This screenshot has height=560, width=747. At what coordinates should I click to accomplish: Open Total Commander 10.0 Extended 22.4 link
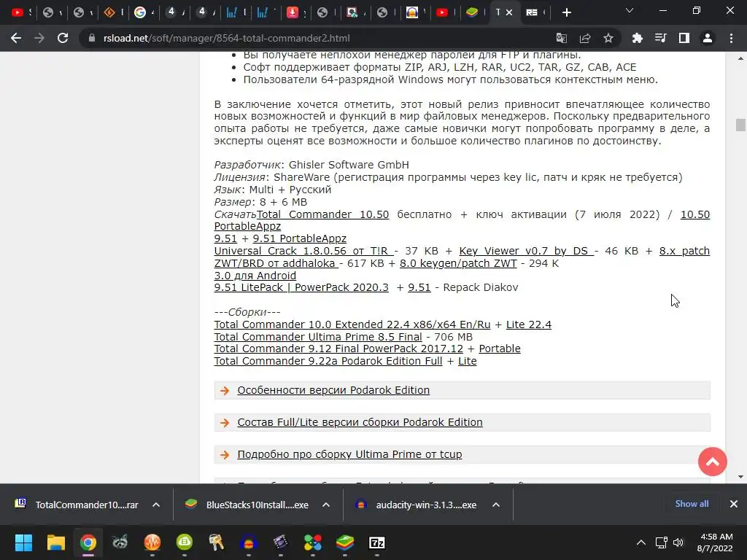coord(352,324)
